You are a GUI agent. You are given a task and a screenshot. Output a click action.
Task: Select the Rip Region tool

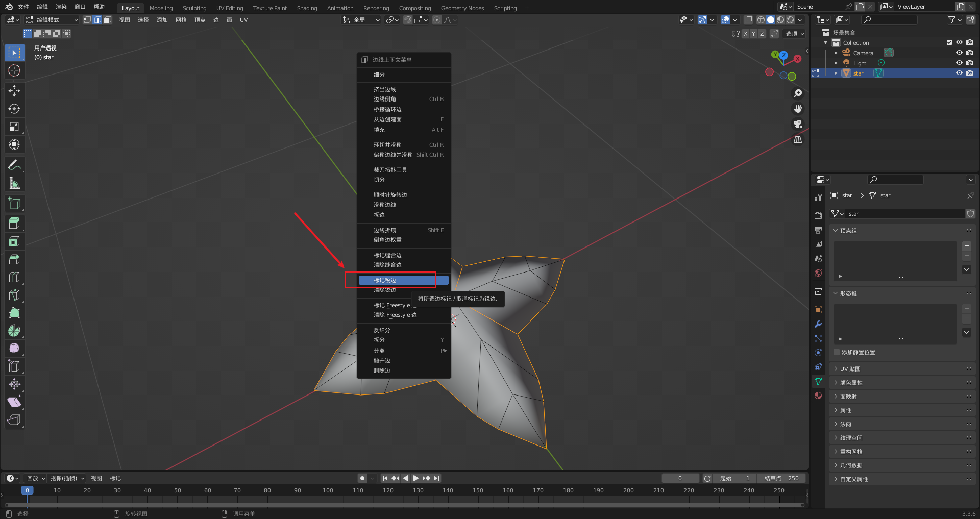(14, 420)
